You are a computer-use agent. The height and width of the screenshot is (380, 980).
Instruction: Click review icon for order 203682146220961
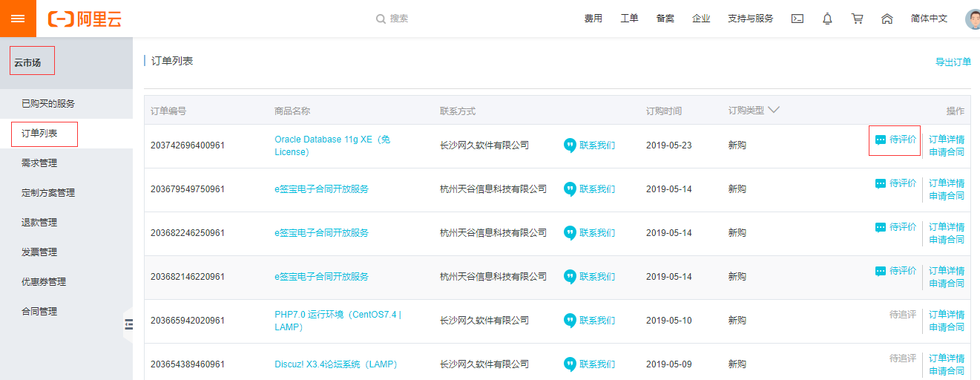click(881, 271)
